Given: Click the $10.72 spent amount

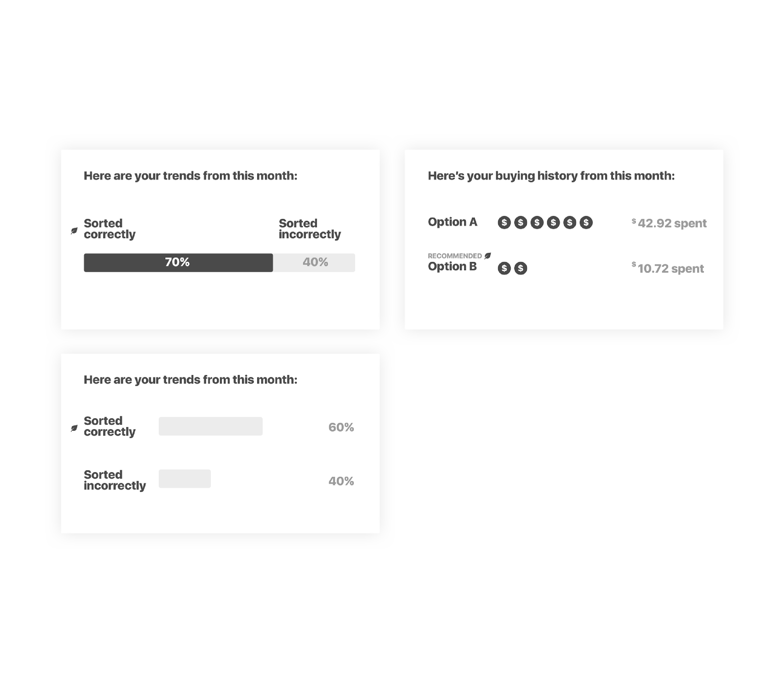Looking at the screenshot, I should [667, 268].
